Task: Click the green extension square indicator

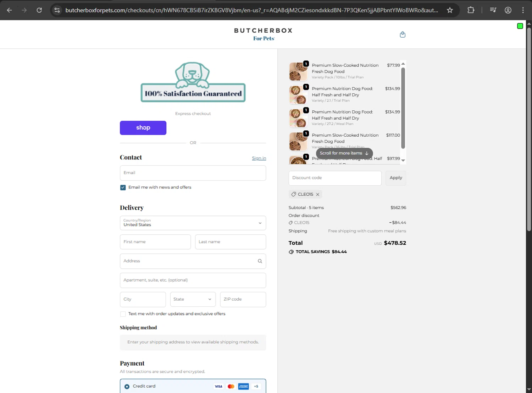Action: (520, 26)
